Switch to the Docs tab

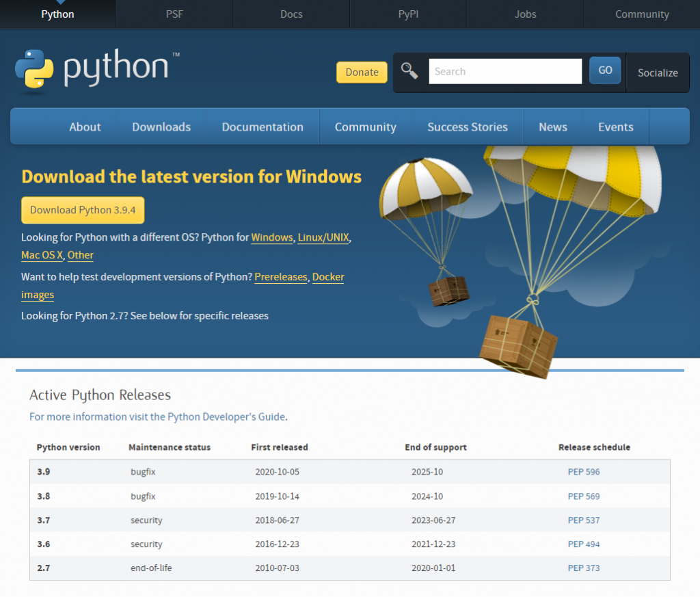coord(291,14)
